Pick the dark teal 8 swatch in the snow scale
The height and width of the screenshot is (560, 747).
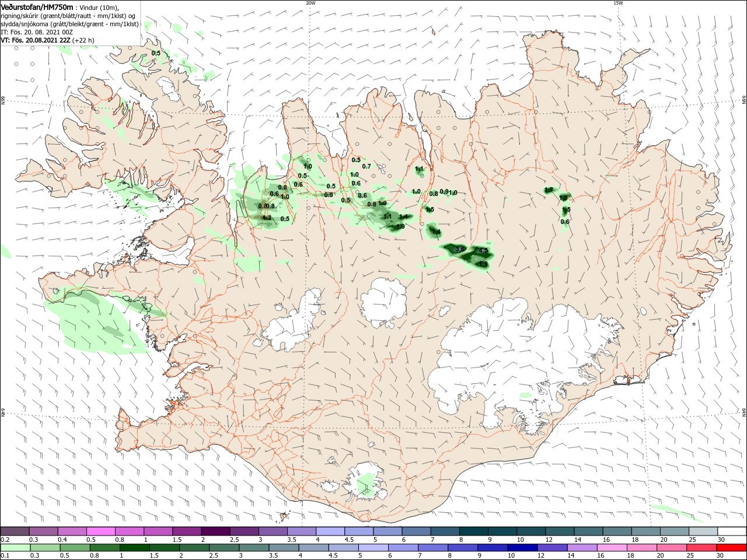[474, 531]
